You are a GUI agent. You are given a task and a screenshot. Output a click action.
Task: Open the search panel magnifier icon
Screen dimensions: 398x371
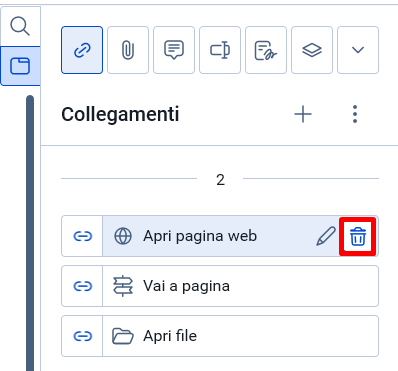(20, 26)
